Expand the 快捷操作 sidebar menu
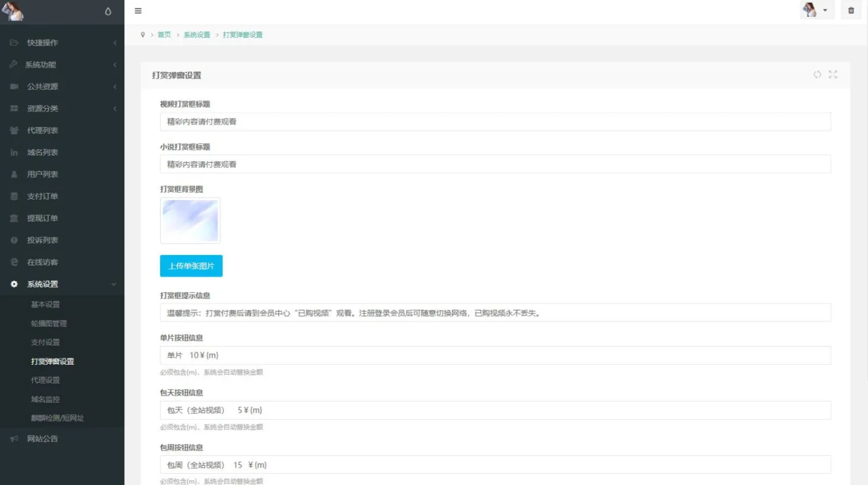Viewport: 868px width, 485px height. click(43, 43)
